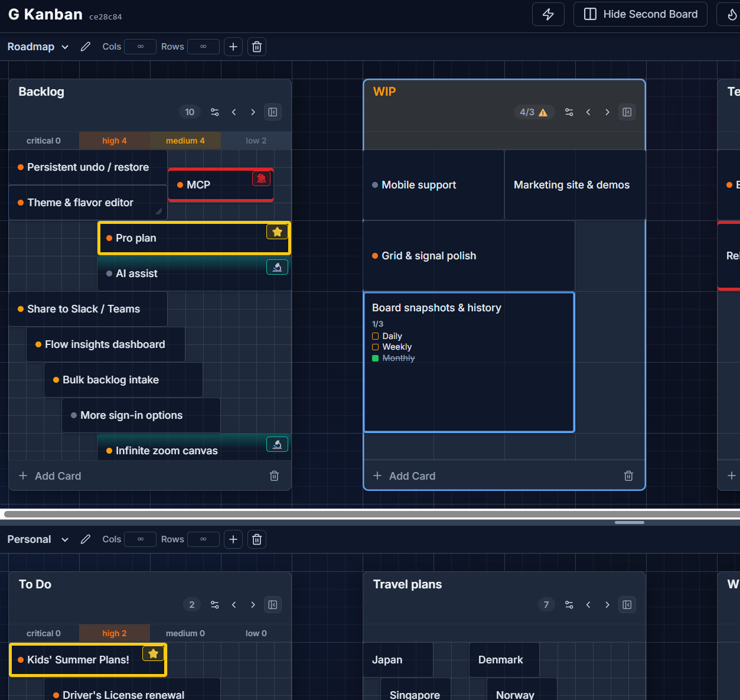Click the lightning bolt icon in header

point(548,14)
